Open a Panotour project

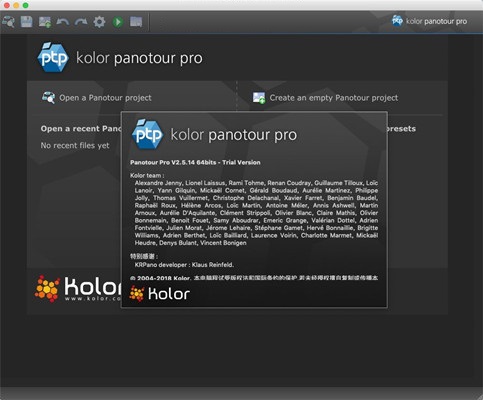click(105, 98)
